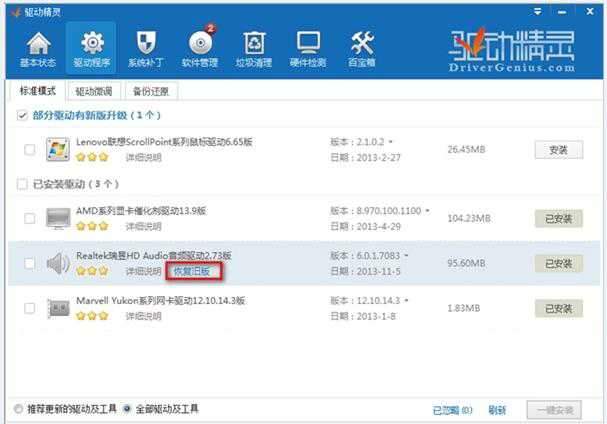The width and height of the screenshot is (607, 424).
Task: Click the 26.45MB size value
Action: pyautogui.click(x=466, y=149)
